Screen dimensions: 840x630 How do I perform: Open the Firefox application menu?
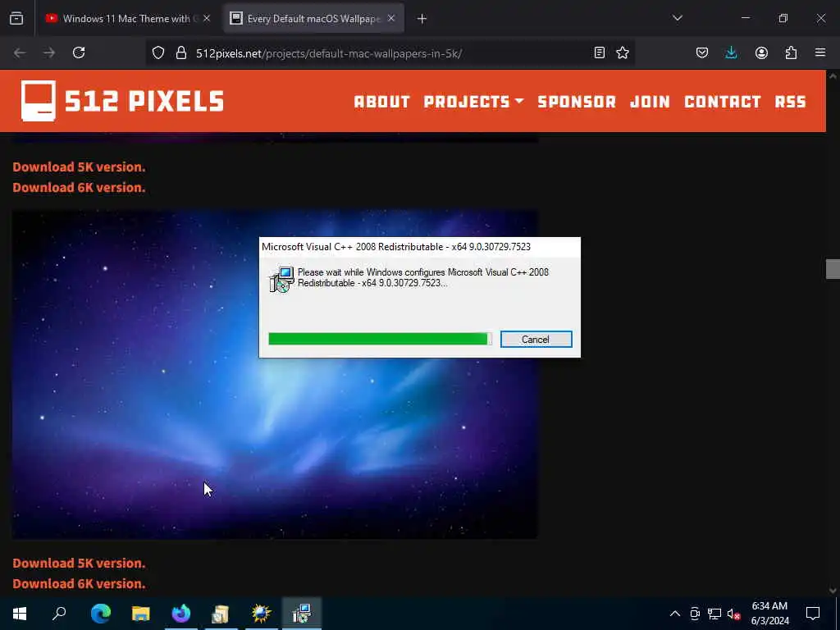coord(820,52)
